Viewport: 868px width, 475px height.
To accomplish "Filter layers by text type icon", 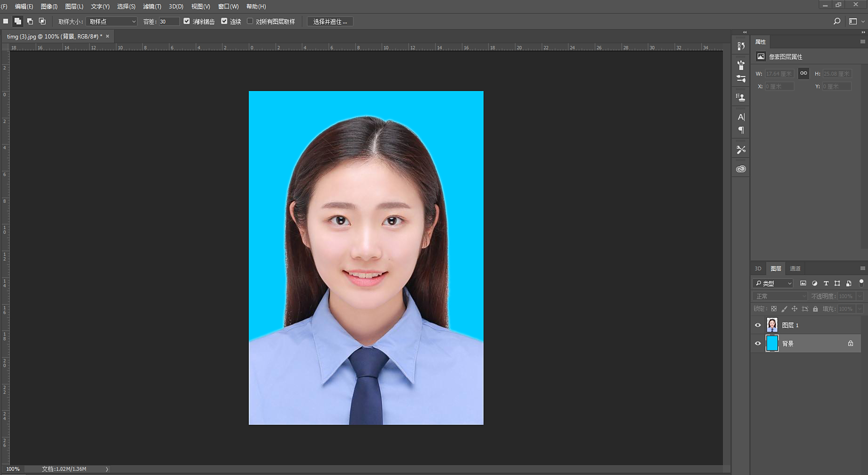I will (x=826, y=283).
